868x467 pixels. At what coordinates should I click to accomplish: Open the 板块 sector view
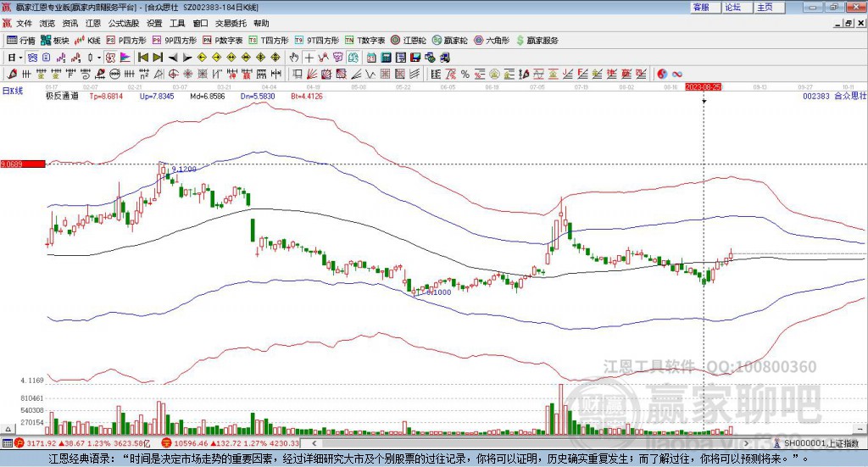[54, 41]
